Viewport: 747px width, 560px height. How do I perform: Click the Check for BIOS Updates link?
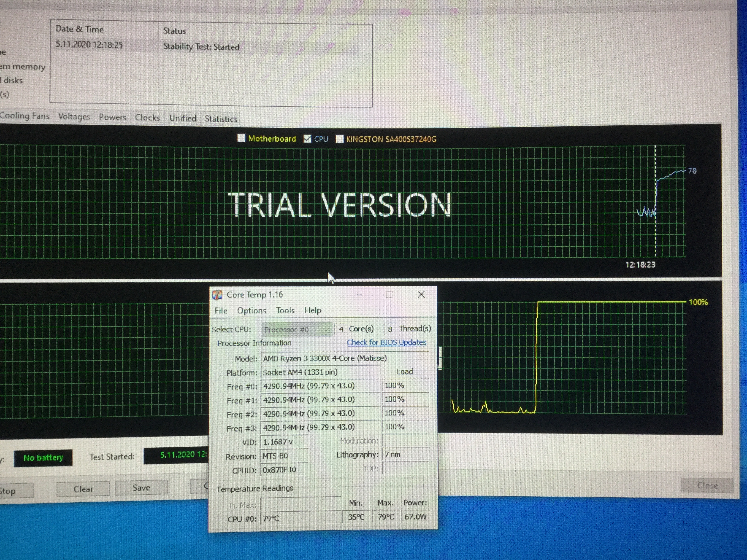click(386, 342)
